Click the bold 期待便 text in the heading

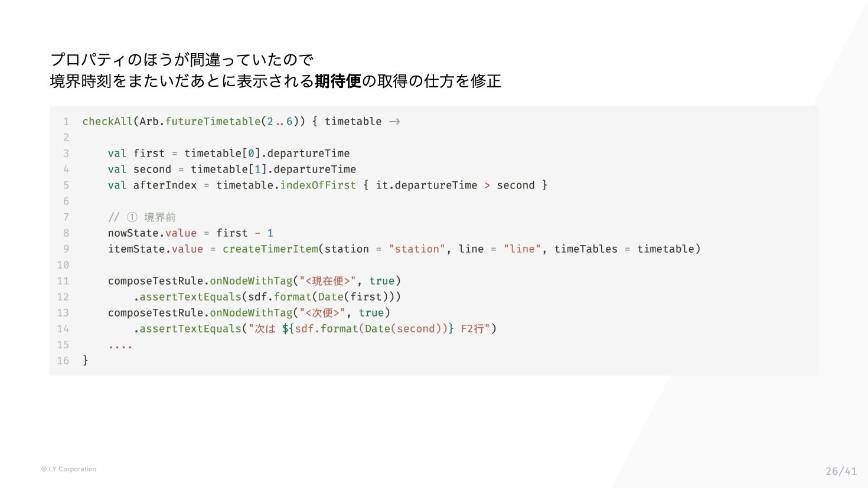[x=338, y=81]
